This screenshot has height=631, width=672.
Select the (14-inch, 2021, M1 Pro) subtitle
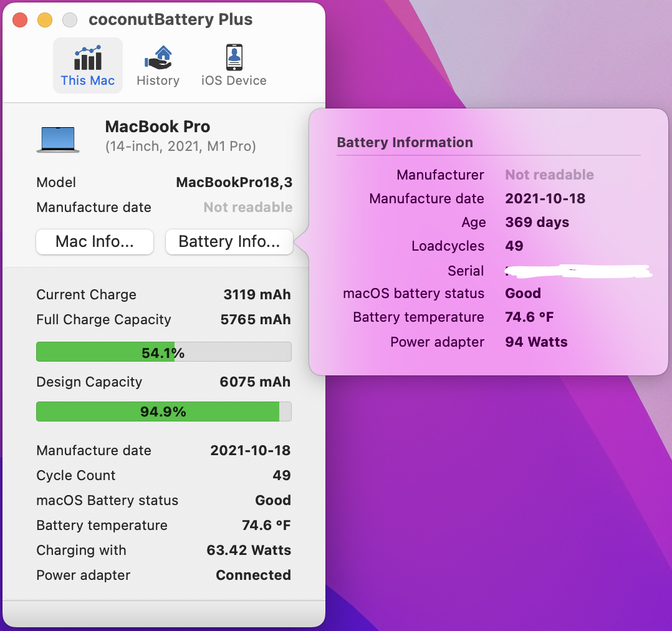point(180,147)
